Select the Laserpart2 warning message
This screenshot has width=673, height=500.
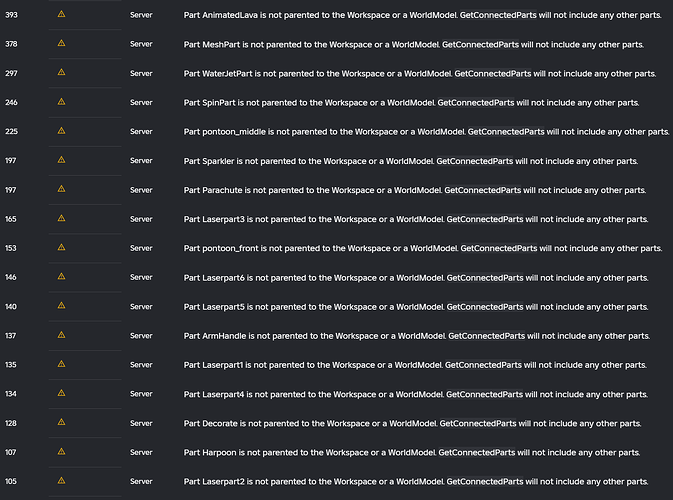(x=415, y=481)
